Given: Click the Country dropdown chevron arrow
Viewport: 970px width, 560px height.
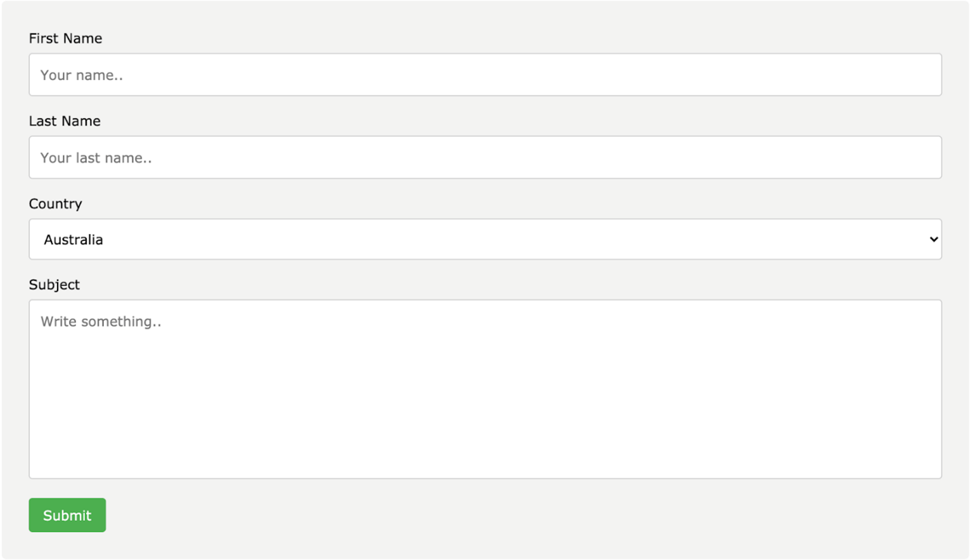Looking at the screenshot, I should click(x=933, y=239).
